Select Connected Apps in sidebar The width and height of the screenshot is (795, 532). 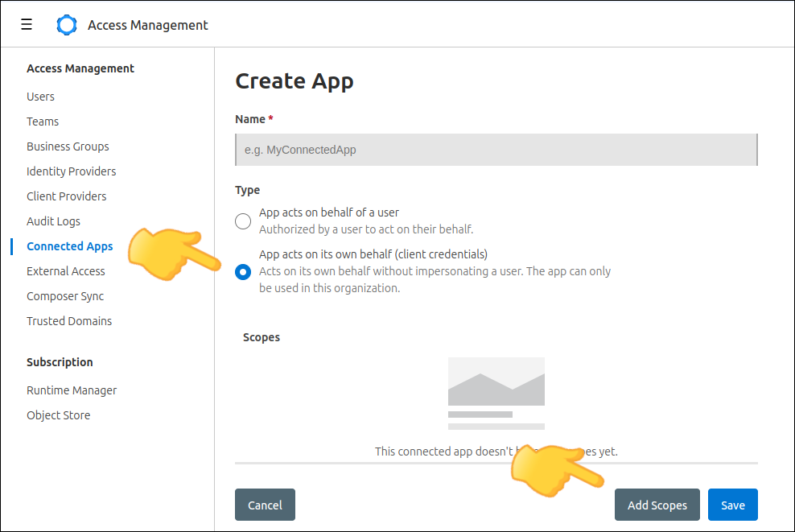pos(69,246)
